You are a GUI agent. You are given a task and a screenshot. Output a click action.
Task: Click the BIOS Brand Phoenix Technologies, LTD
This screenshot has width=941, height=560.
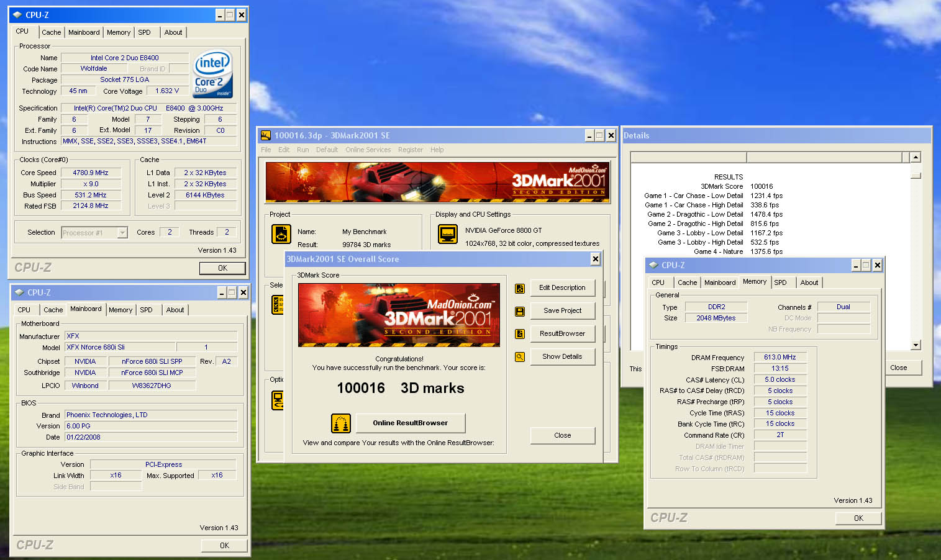[151, 415]
